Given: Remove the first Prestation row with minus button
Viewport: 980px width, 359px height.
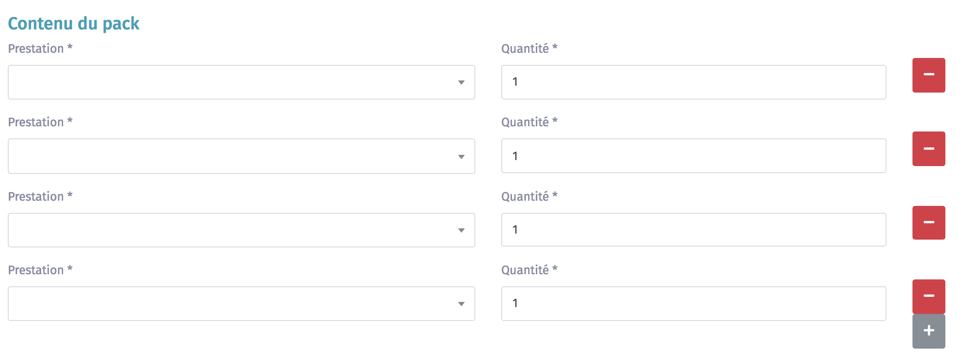Looking at the screenshot, I should point(928,75).
